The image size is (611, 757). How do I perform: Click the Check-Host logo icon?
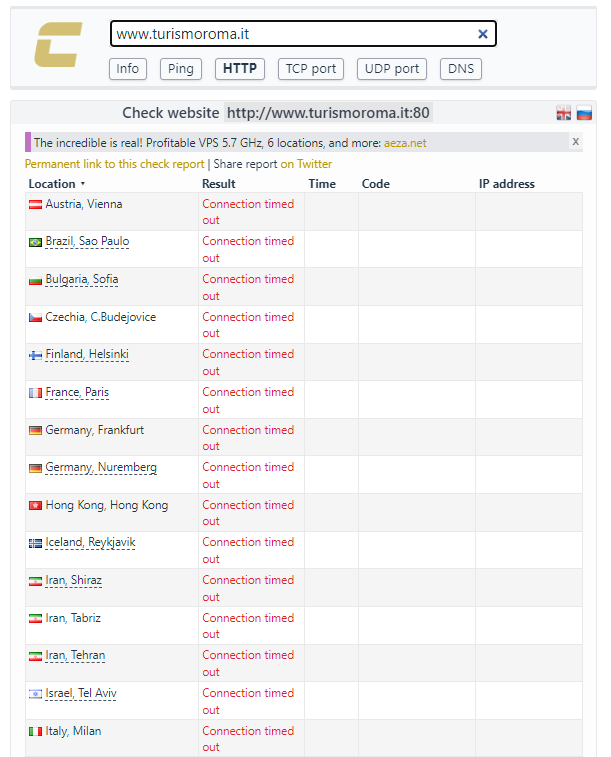57,45
